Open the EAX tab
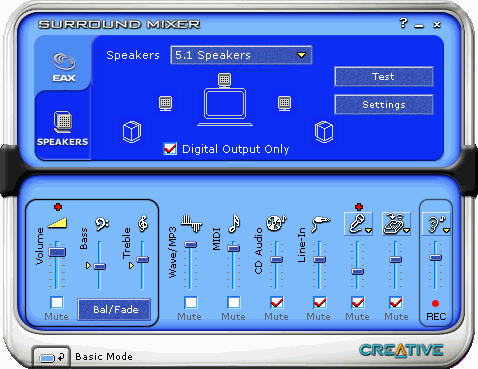The height and width of the screenshot is (369, 478). click(63, 67)
